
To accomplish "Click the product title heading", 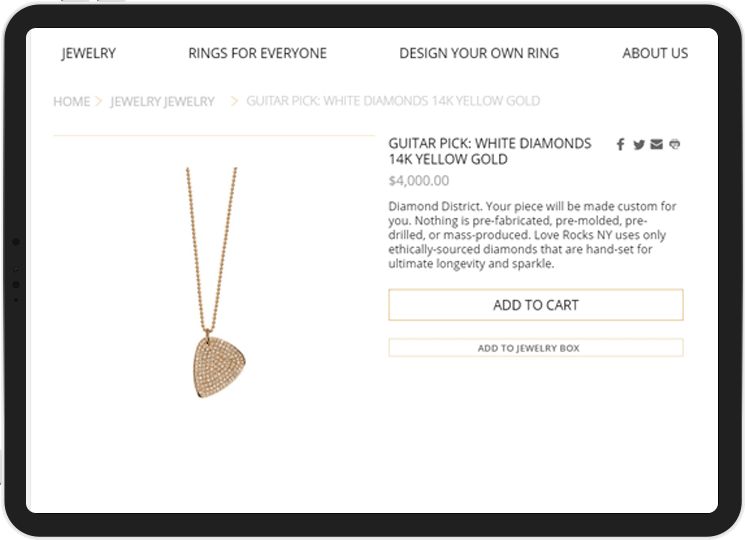I will coord(490,151).
